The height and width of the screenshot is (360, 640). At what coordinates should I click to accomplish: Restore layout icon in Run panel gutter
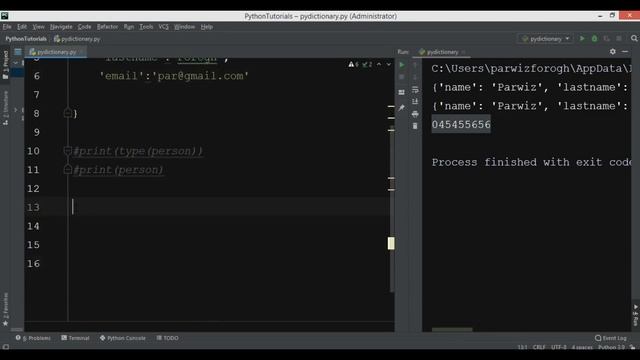[x=402, y=92]
